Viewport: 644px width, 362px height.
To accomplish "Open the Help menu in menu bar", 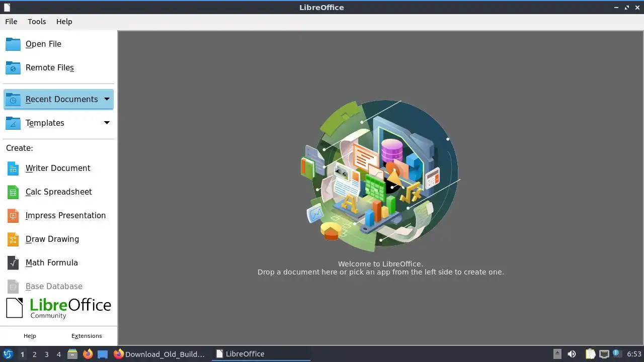I will [64, 22].
